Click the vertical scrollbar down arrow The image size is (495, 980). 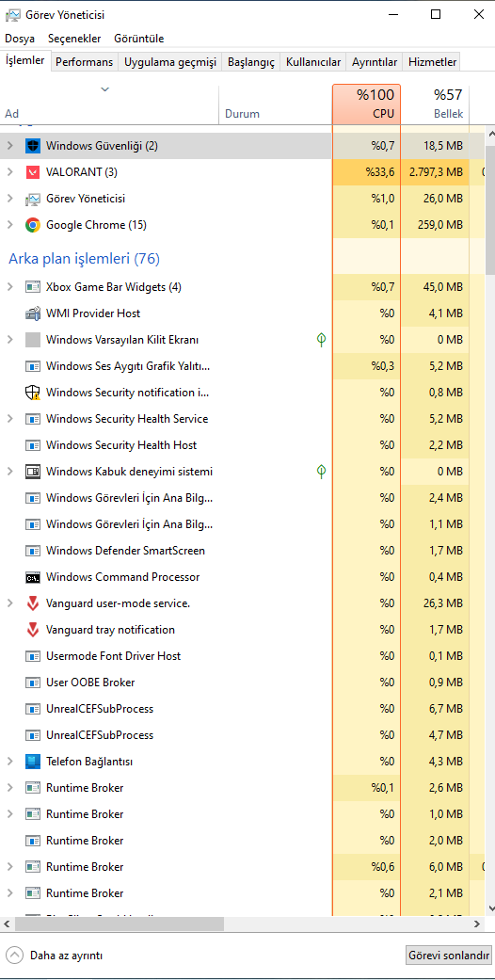pos(489,908)
